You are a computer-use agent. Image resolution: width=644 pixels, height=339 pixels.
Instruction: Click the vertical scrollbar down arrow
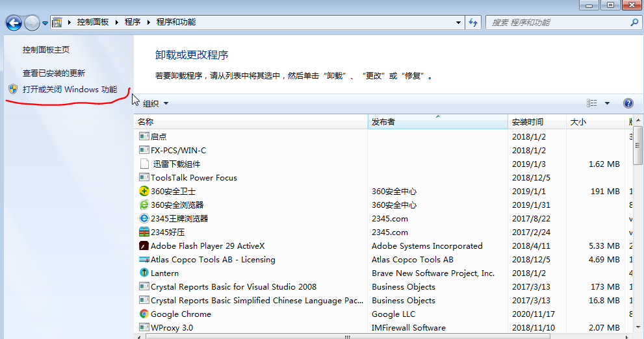pyautogui.click(x=638, y=327)
